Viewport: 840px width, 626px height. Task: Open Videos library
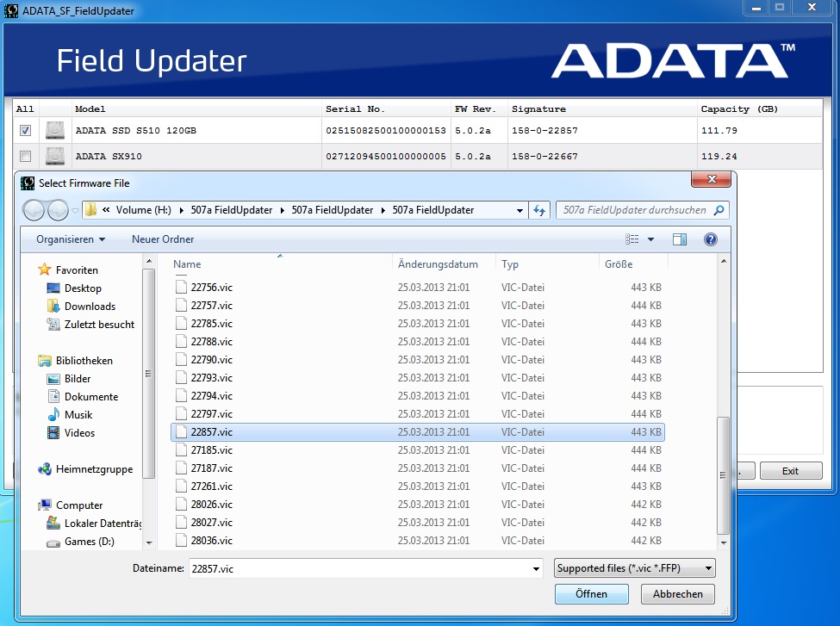72,432
